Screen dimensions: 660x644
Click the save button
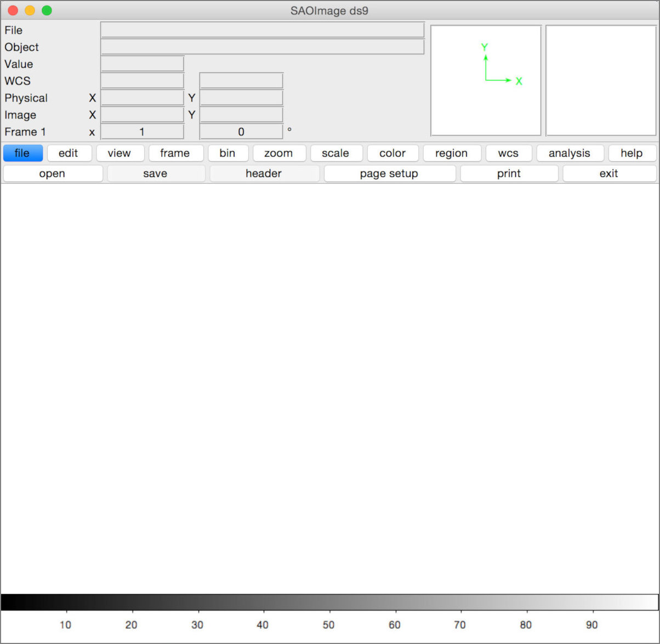[x=156, y=173]
